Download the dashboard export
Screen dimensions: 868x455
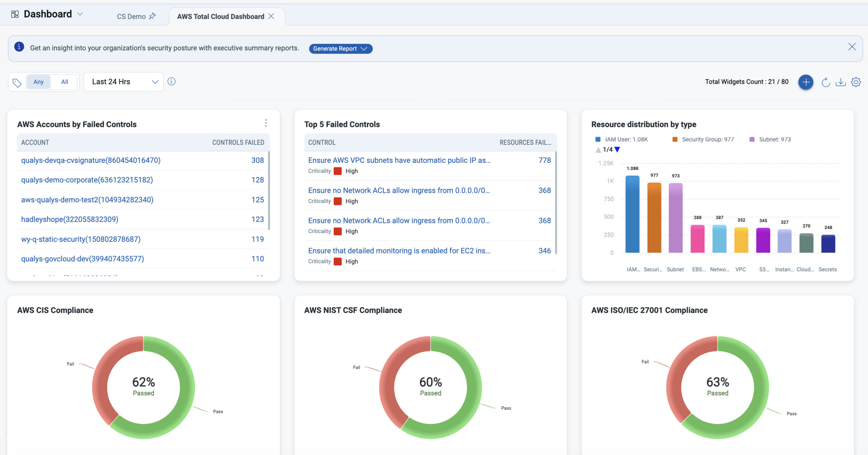point(841,82)
